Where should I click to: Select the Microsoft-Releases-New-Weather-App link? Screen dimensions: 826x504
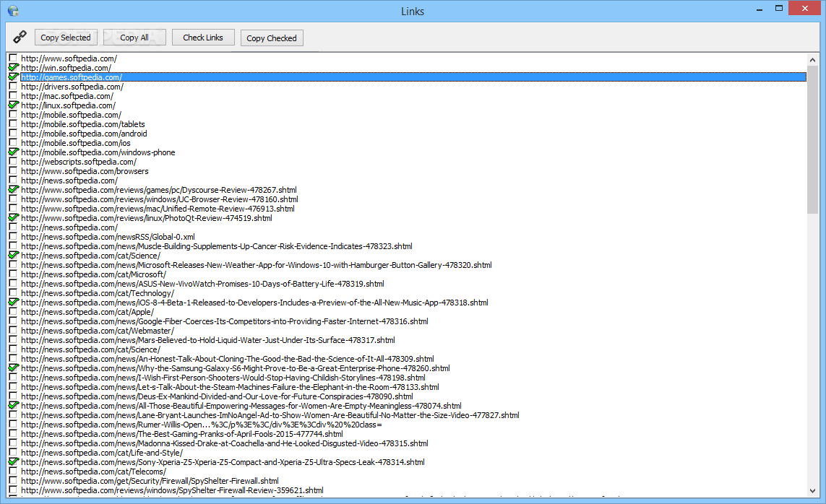tap(257, 265)
